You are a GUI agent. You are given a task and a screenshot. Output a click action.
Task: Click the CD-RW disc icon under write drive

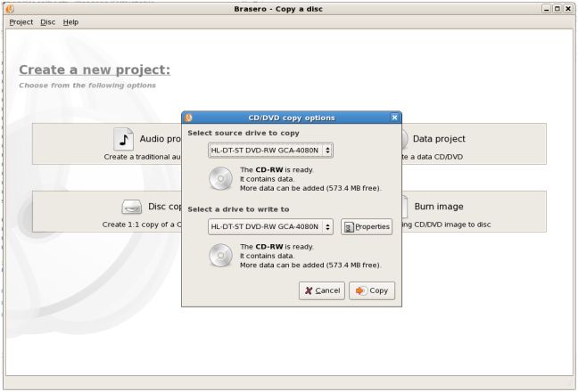tap(221, 255)
